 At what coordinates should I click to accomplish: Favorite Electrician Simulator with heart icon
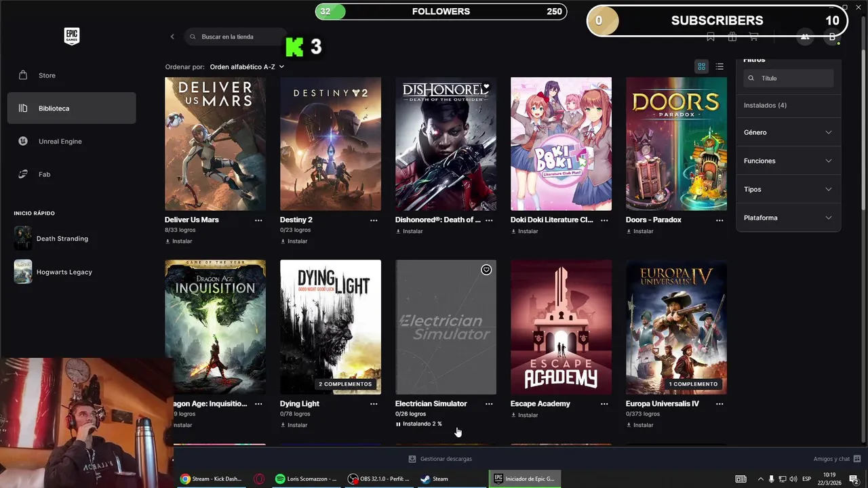click(x=486, y=270)
